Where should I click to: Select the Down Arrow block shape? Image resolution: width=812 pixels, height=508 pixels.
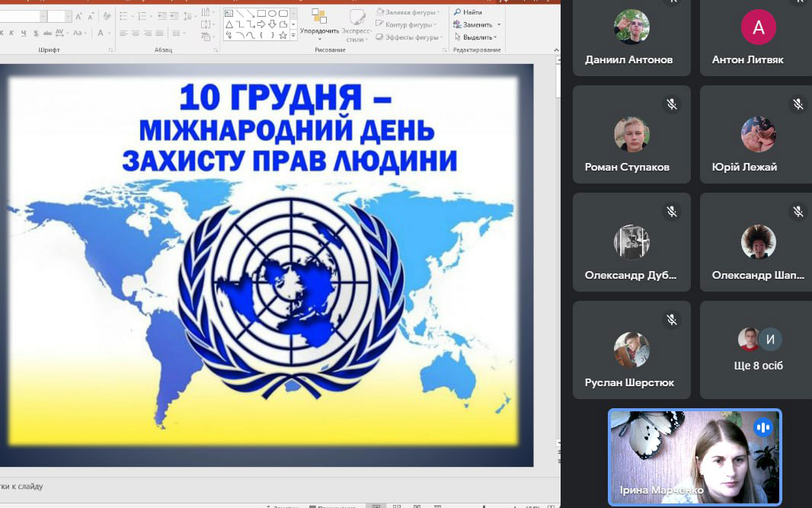coord(272,24)
